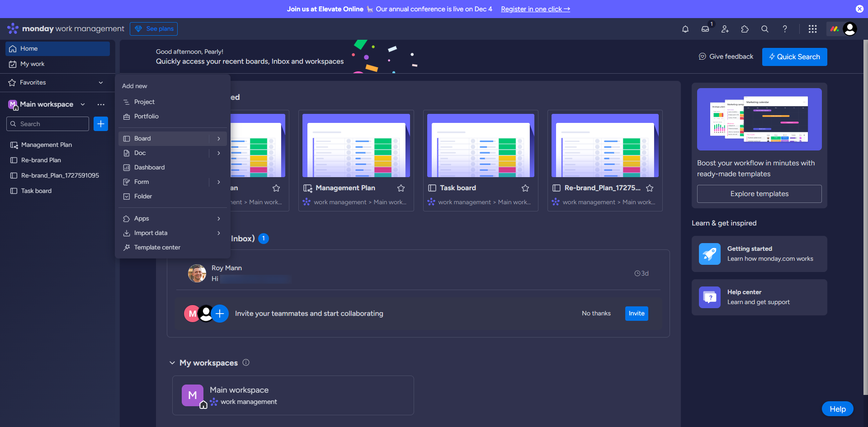Choose Template center in the menu
This screenshot has height=427, width=868.
coord(157,247)
